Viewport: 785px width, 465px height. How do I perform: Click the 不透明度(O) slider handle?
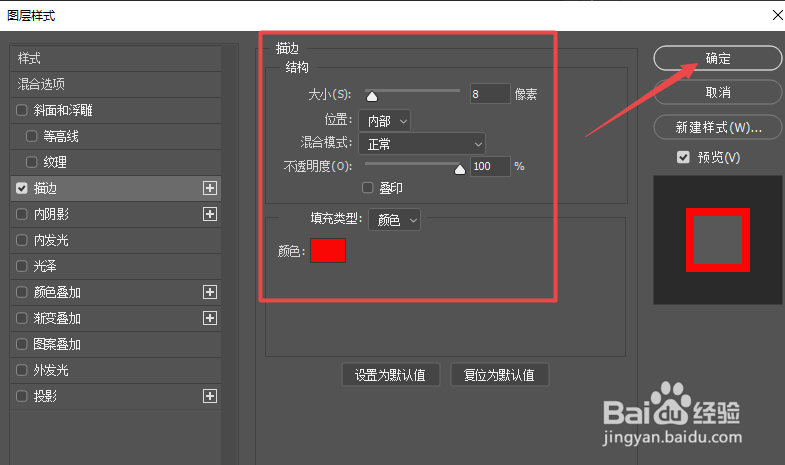click(460, 169)
